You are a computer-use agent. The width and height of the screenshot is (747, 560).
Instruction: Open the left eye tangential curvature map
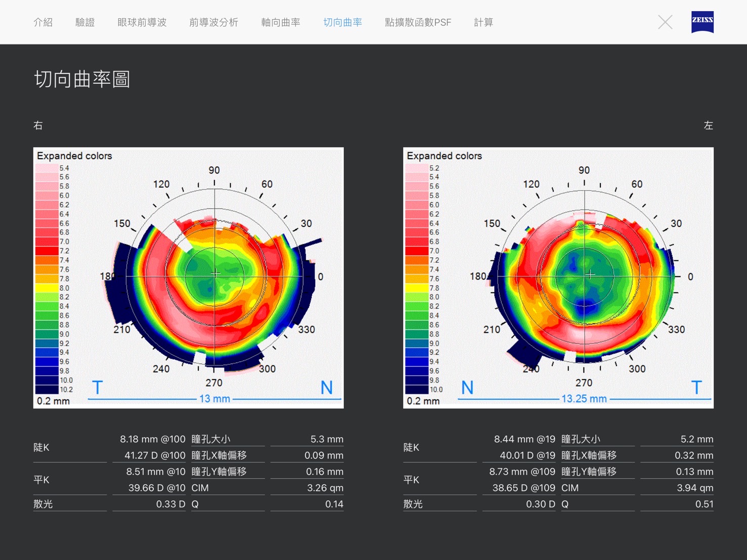tap(558, 277)
